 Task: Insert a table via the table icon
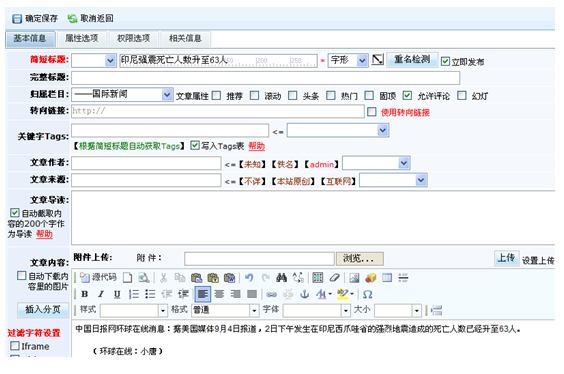point(387,278)
